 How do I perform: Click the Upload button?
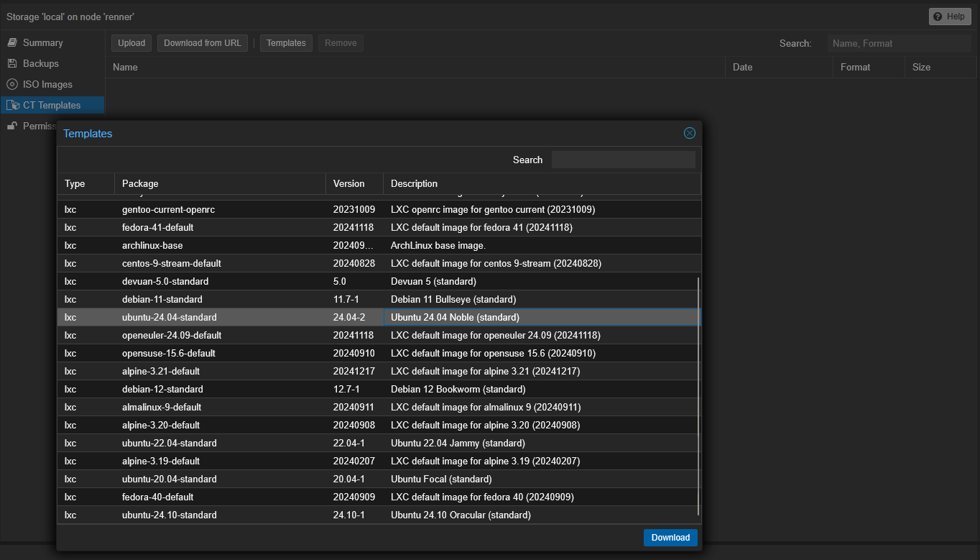point(131,43)
